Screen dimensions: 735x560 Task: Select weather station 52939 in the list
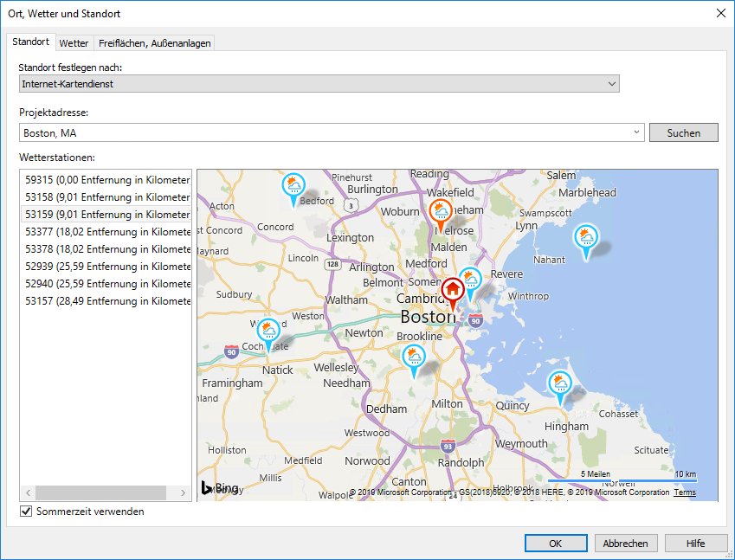pos(106,267)
